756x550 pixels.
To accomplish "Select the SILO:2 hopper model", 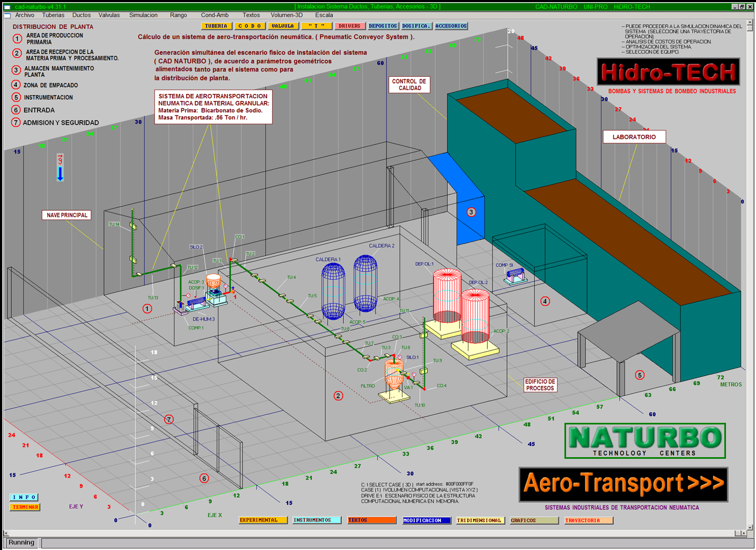I will 214,281.
